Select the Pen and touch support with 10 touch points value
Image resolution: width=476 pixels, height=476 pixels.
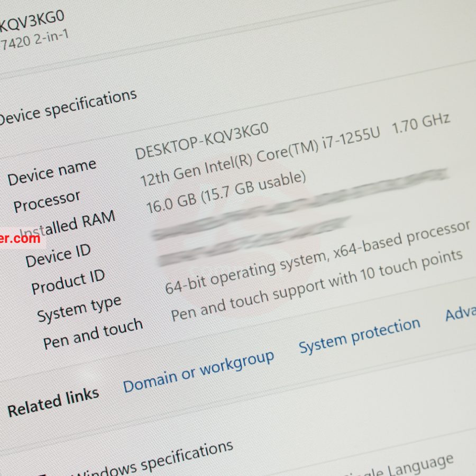317,286
